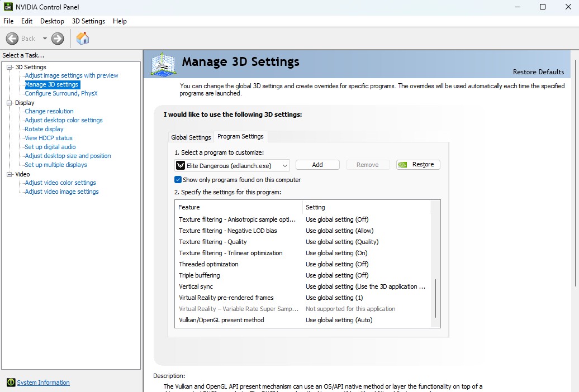Select the Negative LOD bias row
Screen dimensions: 579x392
pyautogui.click(x=302, y=231)
